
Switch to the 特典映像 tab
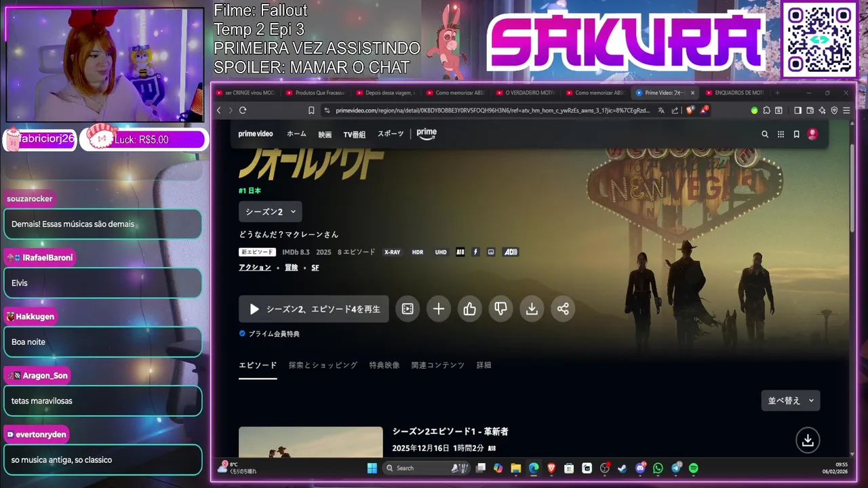(x=384, y=365)
